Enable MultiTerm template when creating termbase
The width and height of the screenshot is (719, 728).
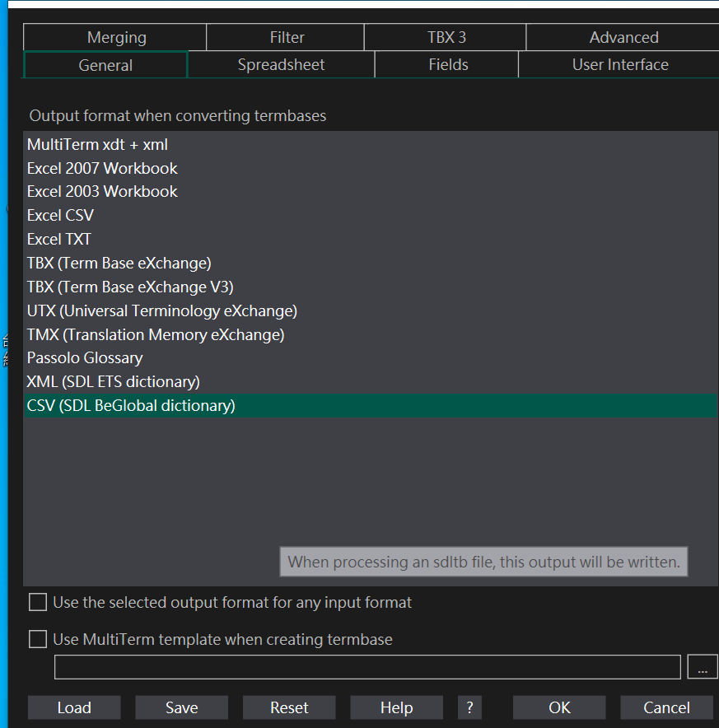(37, 639)
